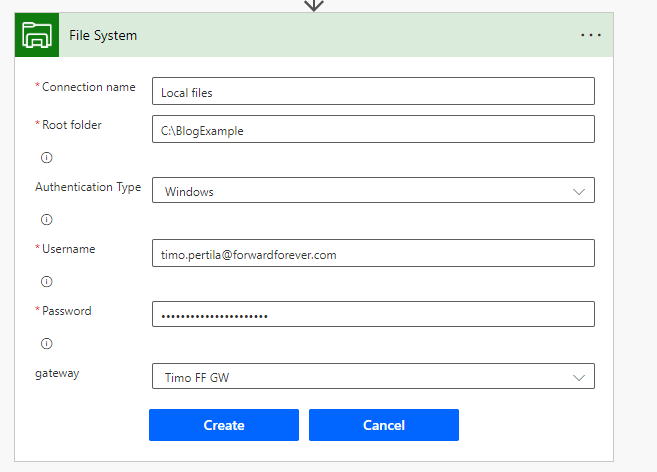Click the Connection name label
This screenshot has width=657, height=472.
point(88,87)
